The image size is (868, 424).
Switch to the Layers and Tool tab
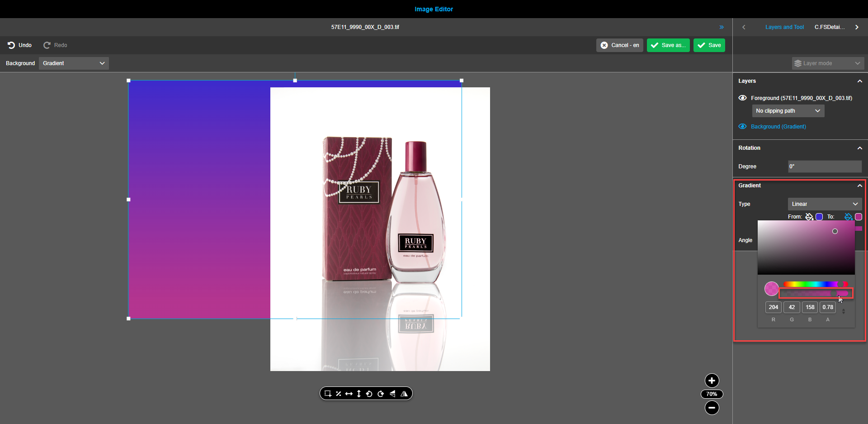pos(784,27)
